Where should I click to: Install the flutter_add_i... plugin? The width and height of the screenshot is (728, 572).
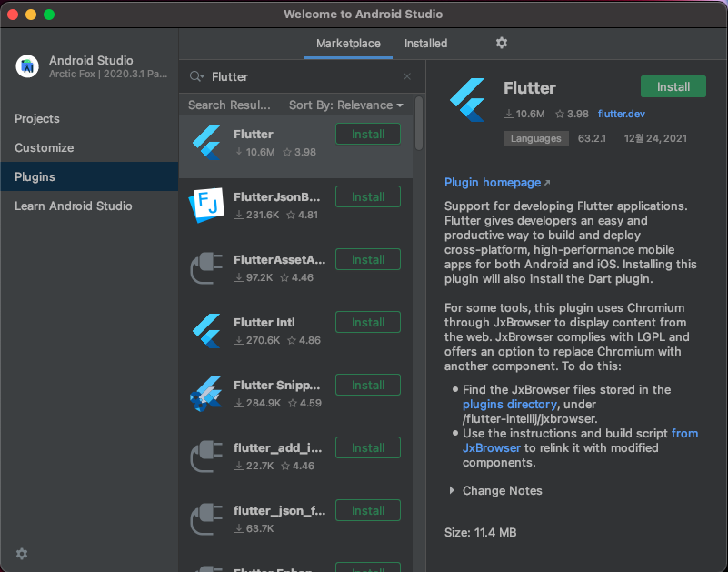point(368,448)
